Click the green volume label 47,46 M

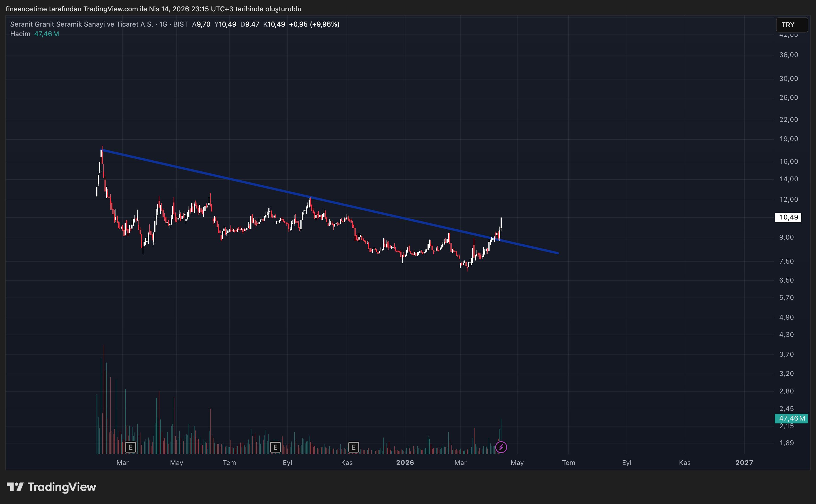pos(791,418)
